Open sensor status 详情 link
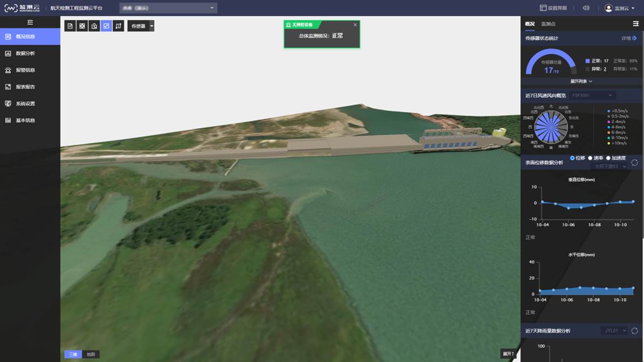The image size is (644, 362). [628, 38]
